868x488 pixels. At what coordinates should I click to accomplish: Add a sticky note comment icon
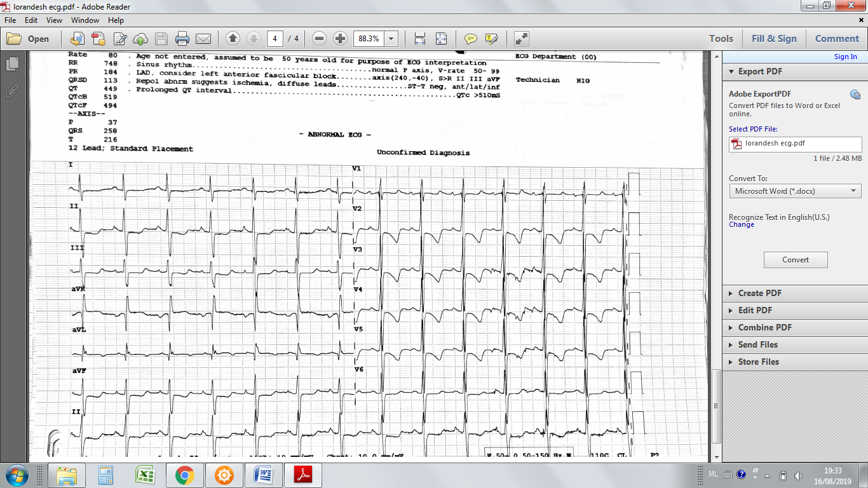(x=471, y=39)
